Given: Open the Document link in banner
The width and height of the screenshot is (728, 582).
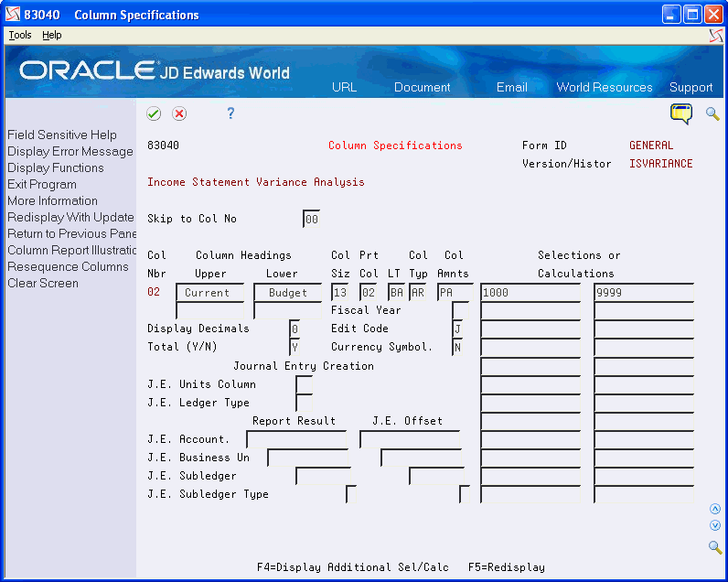Looking at the screenshot, I should coord(422,87).
